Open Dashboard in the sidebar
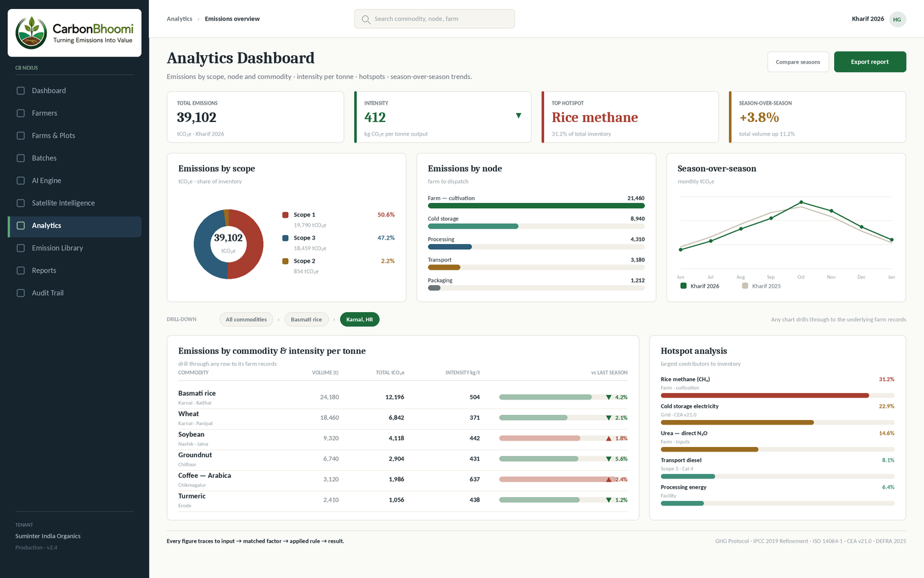The width and height of the screenshot is (924, 578). click(x=74, y=91)
